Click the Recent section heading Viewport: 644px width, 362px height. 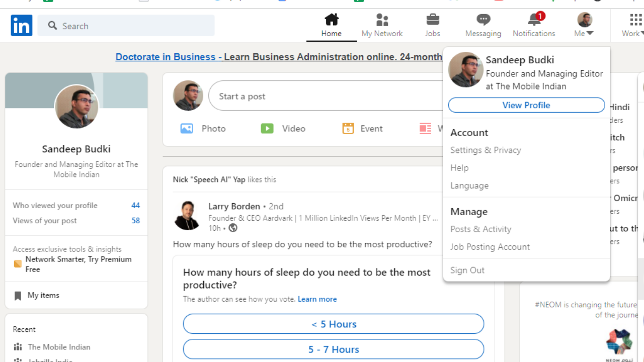pyautogui.click(x=24, y=330)
